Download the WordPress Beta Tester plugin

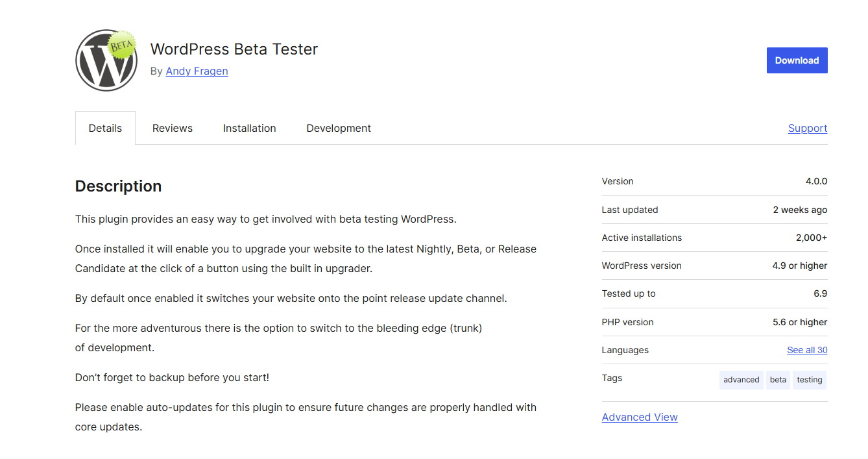click(797, 60)
